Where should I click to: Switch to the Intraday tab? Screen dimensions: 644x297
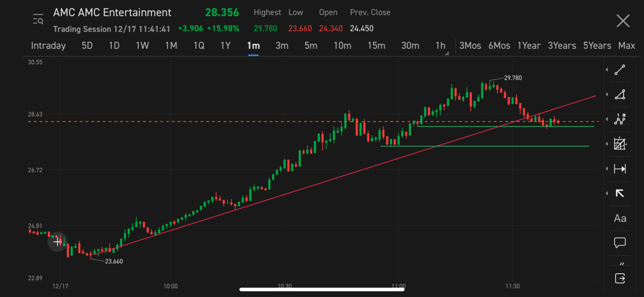click(x=48, y=45)
